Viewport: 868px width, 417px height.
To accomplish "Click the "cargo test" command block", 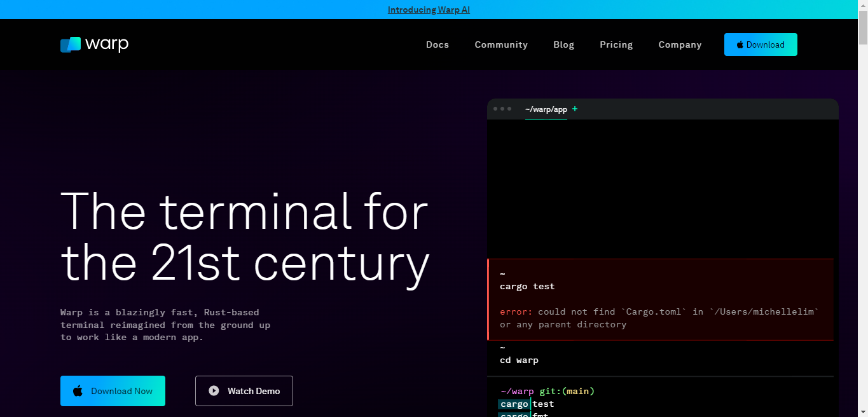I will click(x=660, y=299).
